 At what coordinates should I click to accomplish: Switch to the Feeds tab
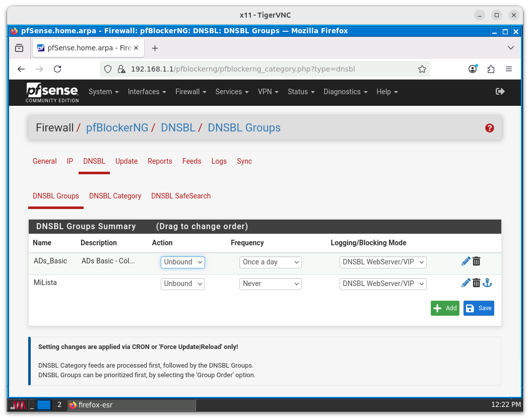[191, 161]
